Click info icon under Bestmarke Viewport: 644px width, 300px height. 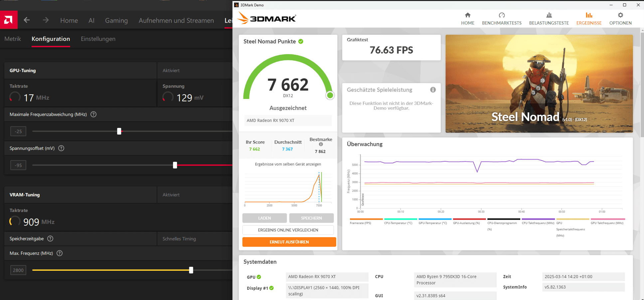[x=321, y=144]
